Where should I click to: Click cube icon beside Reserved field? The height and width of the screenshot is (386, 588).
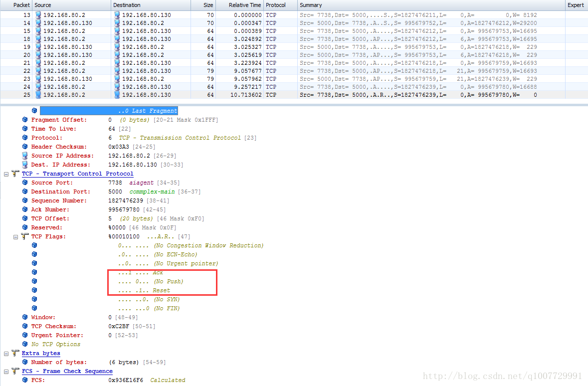click(x=25, y=228)
